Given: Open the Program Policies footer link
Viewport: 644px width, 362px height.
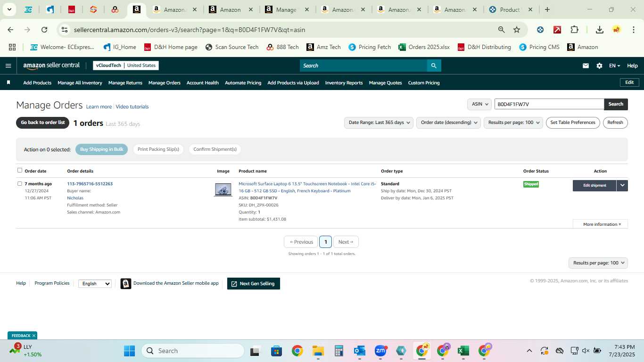Looking at the screenshot, I should point(52,283).
